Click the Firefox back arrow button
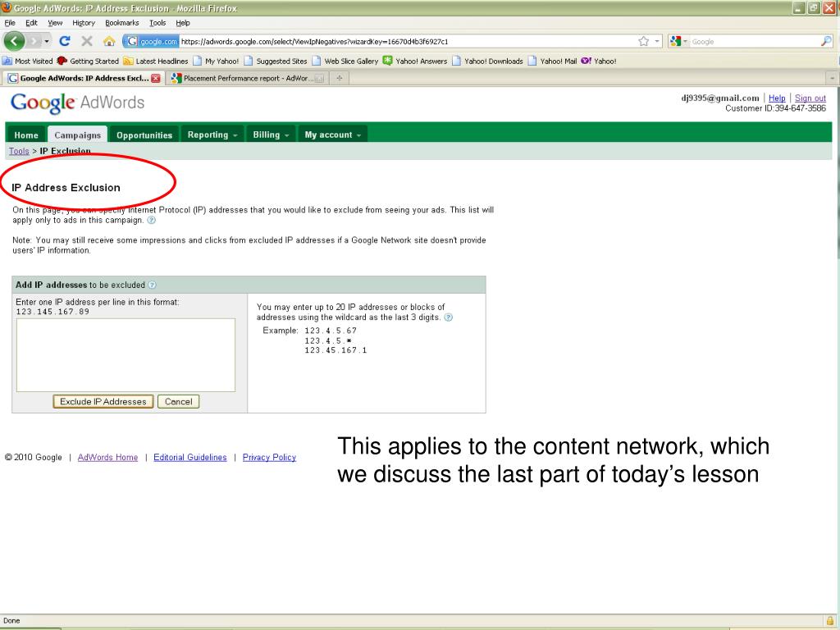840x630 pixels. tap(14, 41)
